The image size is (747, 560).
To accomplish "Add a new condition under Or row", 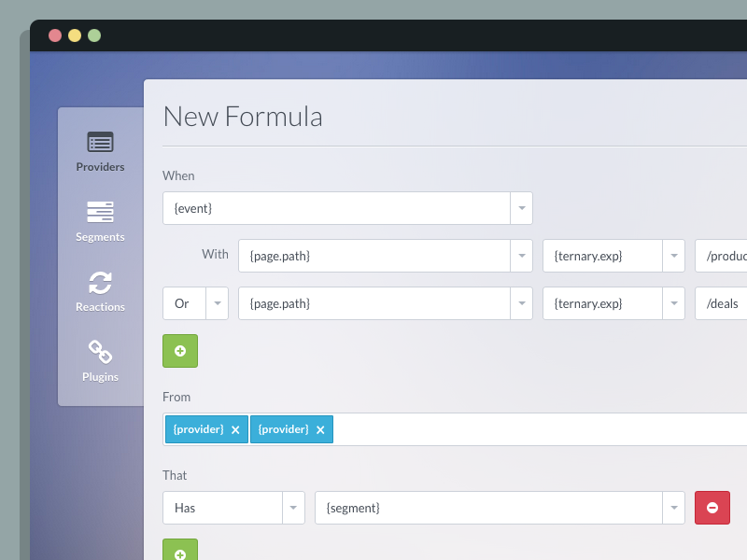I will 180,351.
